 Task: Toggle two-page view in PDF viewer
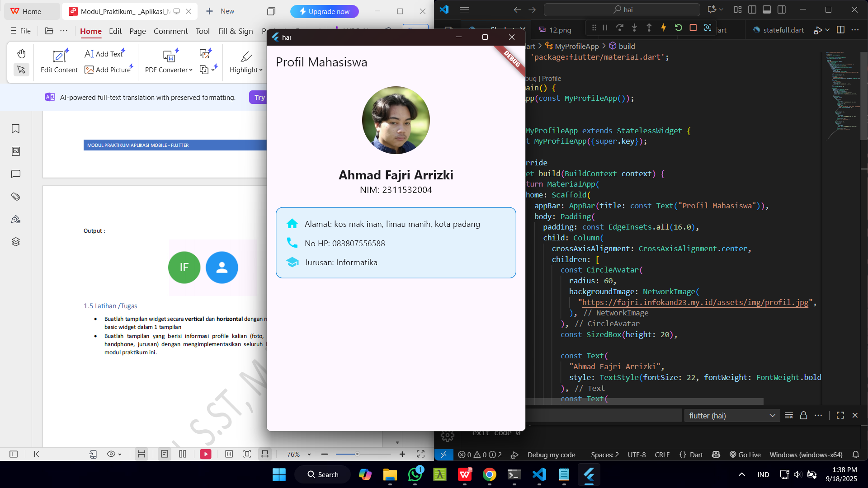coord(183,454)
